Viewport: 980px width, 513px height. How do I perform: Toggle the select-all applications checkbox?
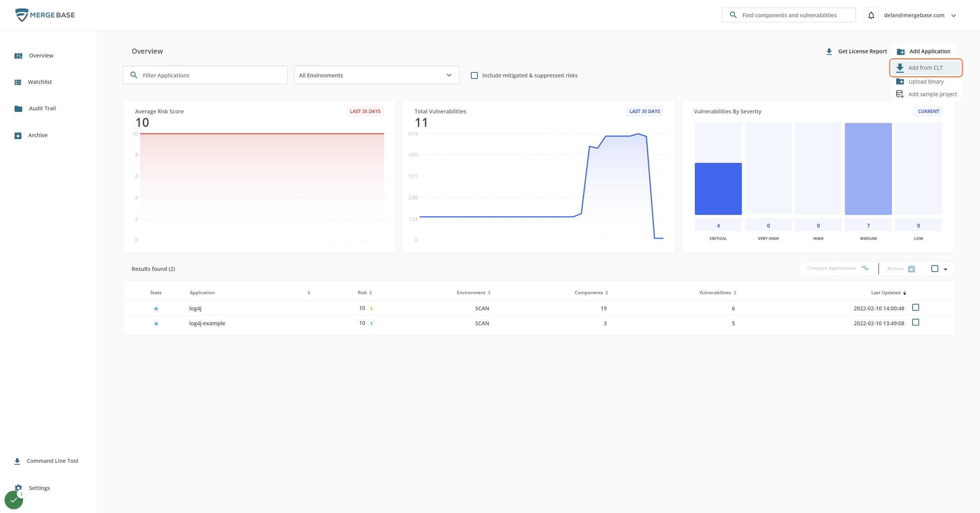935,269
